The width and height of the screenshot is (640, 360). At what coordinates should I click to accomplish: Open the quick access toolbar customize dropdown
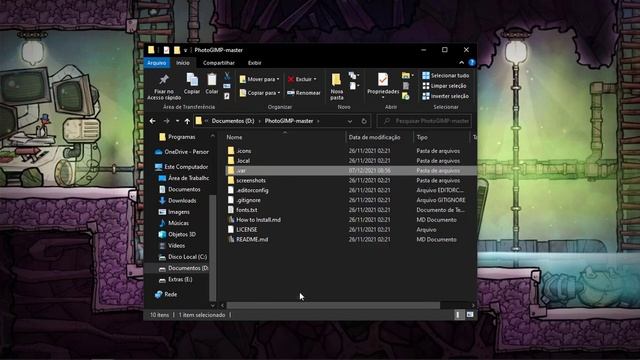[185, 50]
